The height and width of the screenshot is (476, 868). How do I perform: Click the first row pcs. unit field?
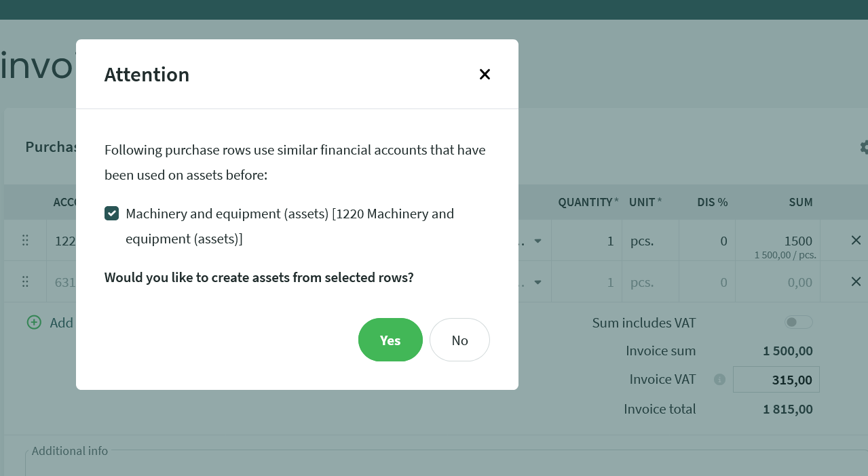click(x=649, y=241)
